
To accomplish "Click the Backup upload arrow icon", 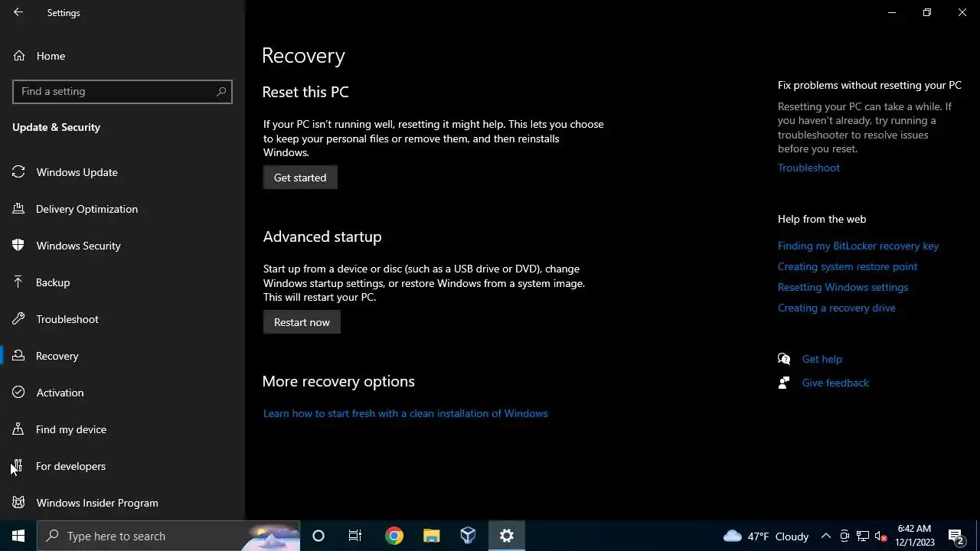I will pos(18,282).
